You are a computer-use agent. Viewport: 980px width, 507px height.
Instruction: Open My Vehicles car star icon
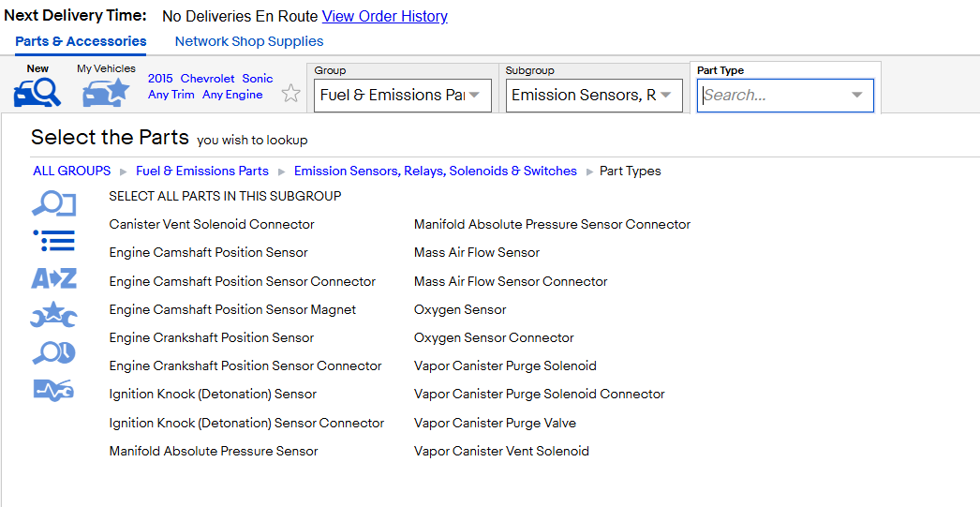tap(106, 93)
